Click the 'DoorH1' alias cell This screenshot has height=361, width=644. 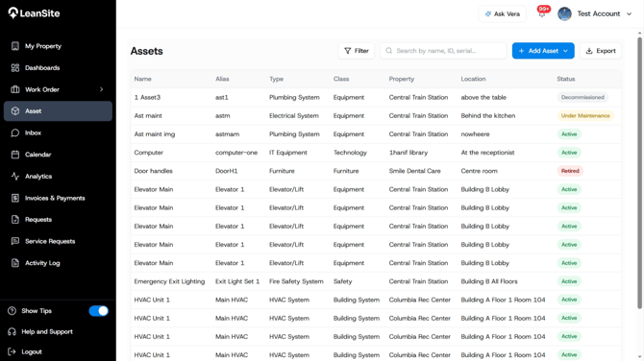226,171
